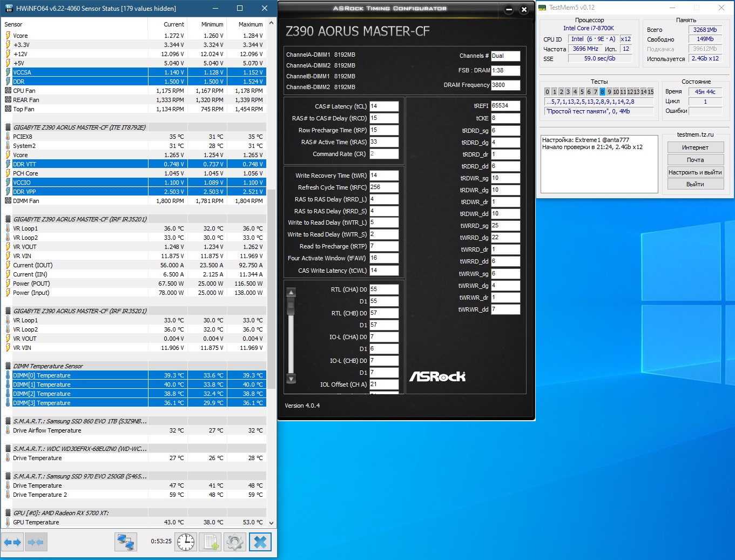Click the HWiNFO sensor list scroll-up arrow
735x560 pixels.
pos(271,24)
